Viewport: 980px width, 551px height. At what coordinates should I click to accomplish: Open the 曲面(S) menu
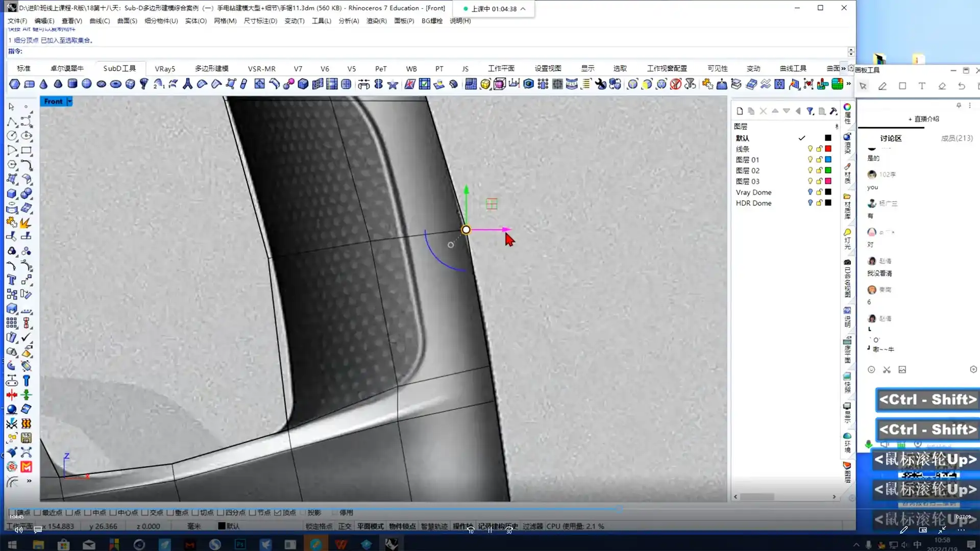click(x=127, y=21)
